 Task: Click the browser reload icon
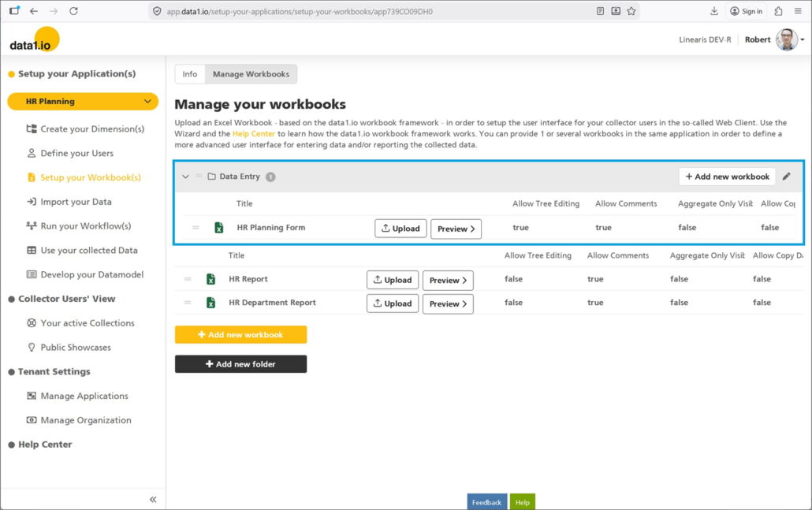(73, 11)
